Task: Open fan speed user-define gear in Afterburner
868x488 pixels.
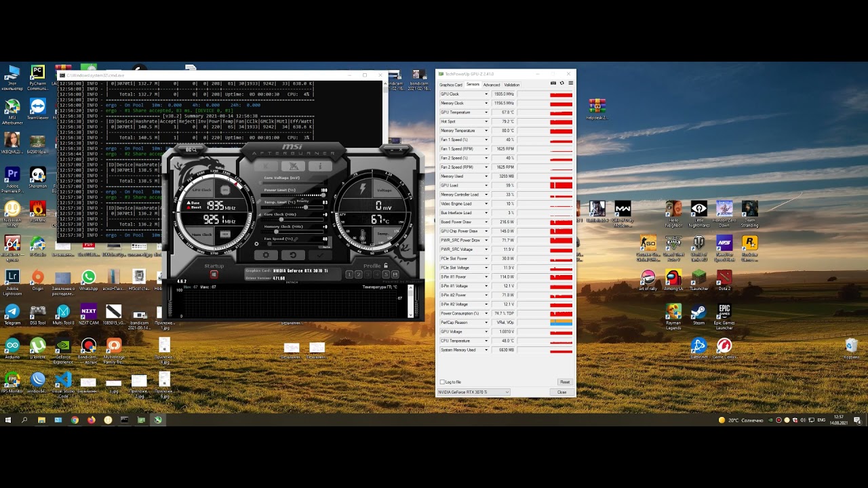Action: (x=257, y=243)
